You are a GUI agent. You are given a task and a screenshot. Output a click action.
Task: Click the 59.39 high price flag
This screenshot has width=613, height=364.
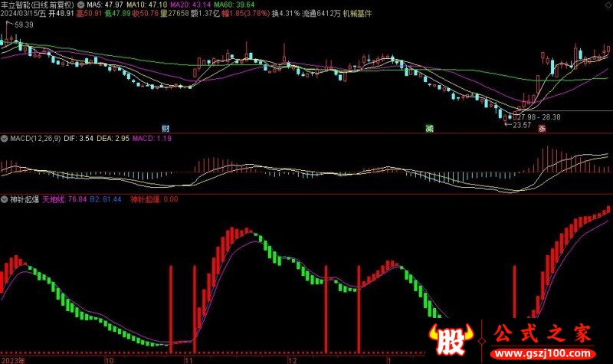[x=23, y=25]
